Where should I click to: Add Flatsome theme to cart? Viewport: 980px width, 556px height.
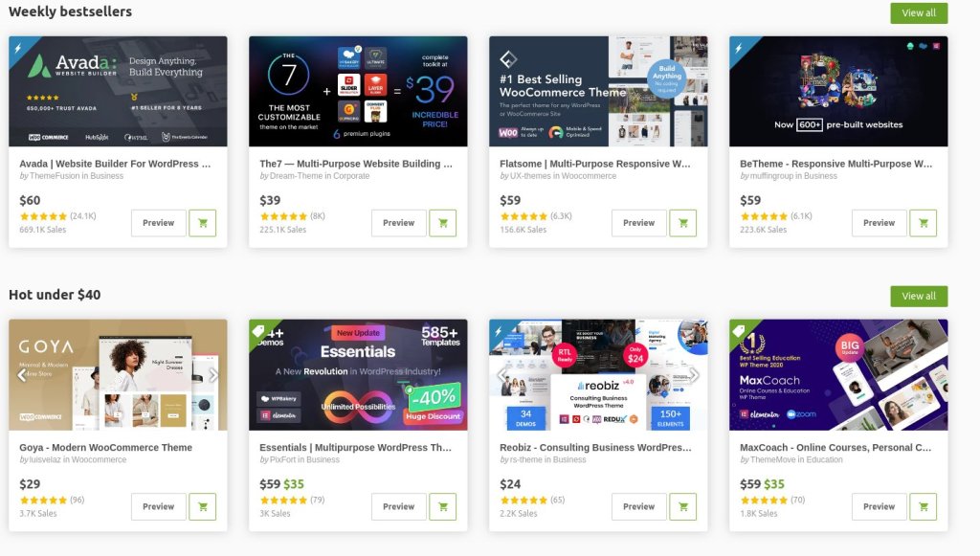pyautogui.click(x=682, y=223)
